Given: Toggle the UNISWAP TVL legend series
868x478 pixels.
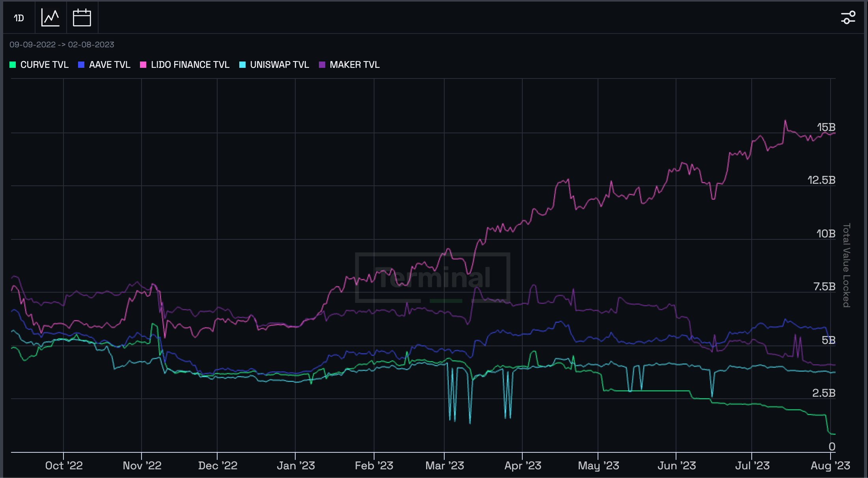Looking at the screenshot, I should click(274, 65).
